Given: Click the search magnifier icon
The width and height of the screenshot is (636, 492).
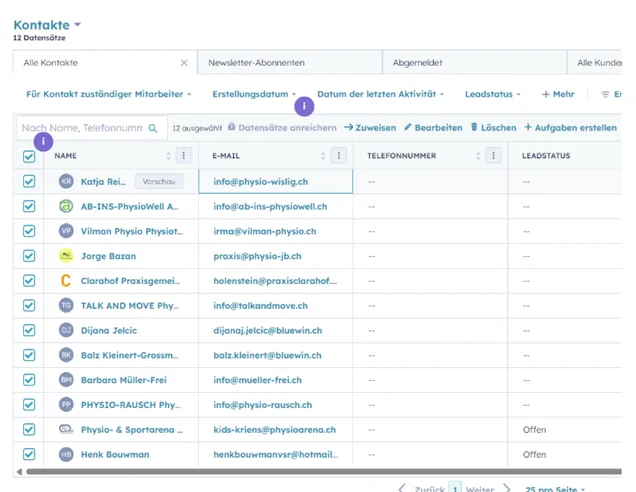Looking at the screenshot, I should [x=153, y=128].
